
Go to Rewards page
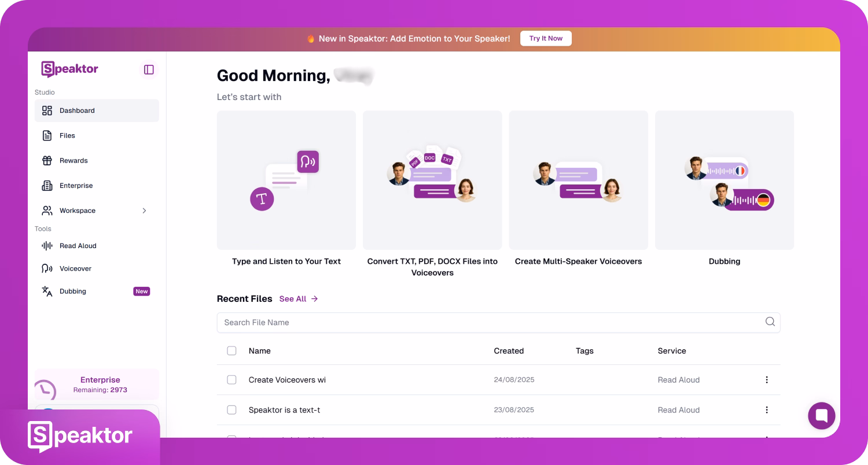pos(73,161)
